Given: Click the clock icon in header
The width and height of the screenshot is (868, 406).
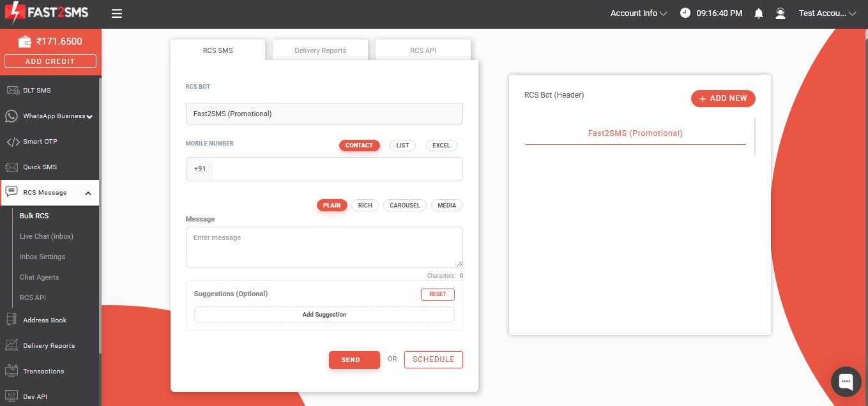Looking at the screenshot, I should pos(685,13).
